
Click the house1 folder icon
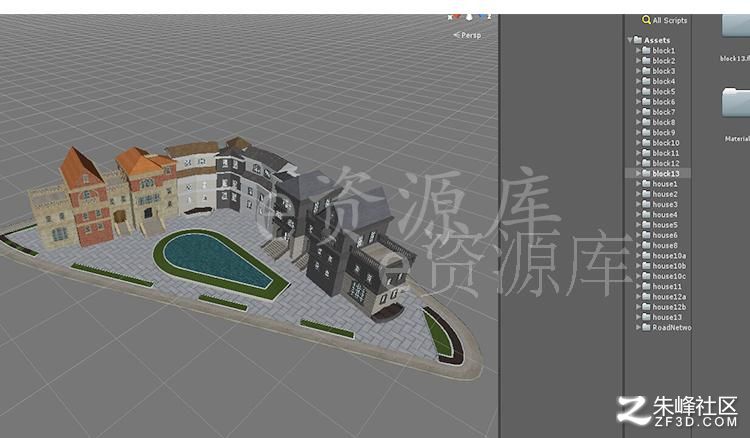coord(646,184)
